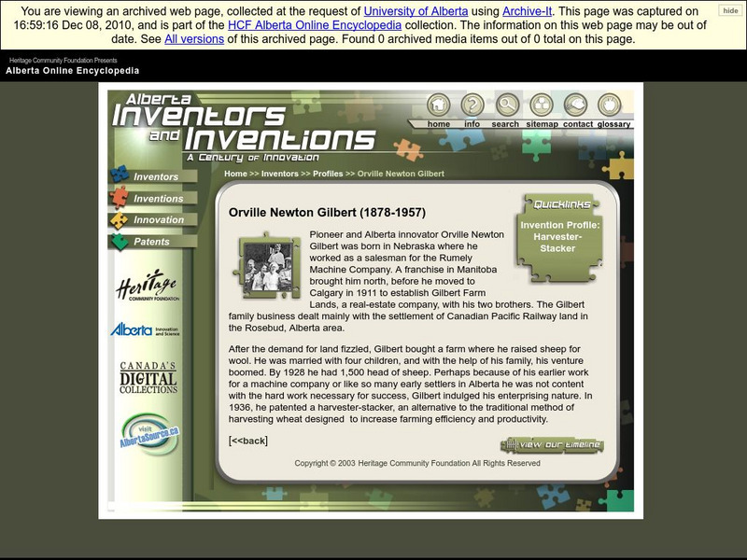Click the yellow puzzle piece beside Innovation

[117, 218]
